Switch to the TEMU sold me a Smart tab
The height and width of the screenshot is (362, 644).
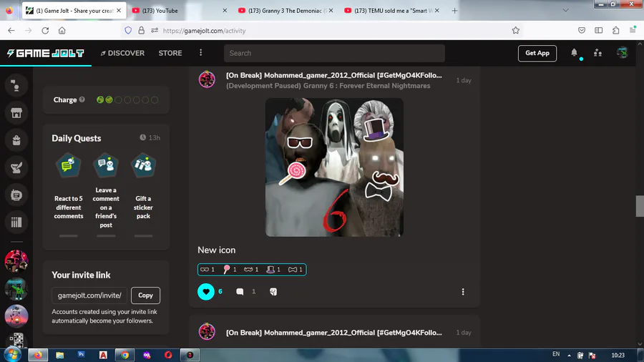392,11
